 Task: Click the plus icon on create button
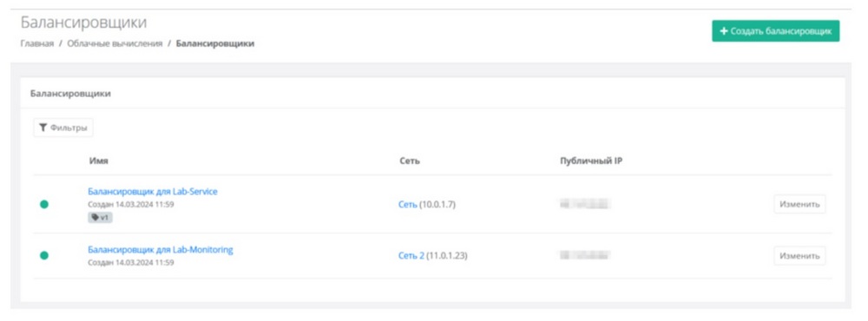723,31
